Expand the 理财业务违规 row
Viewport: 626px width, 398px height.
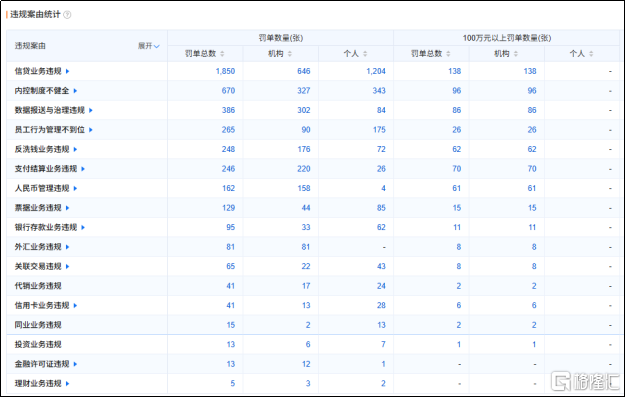(67, 384)
